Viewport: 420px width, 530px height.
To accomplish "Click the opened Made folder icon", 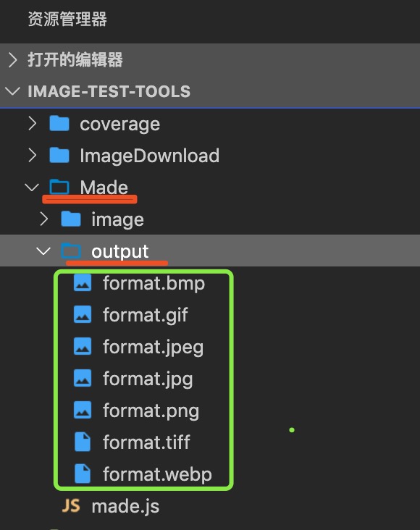I will [x=59, y=187].
